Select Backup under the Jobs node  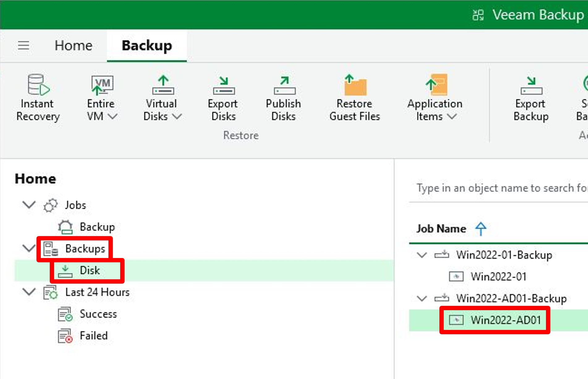[x=97, y=227]
